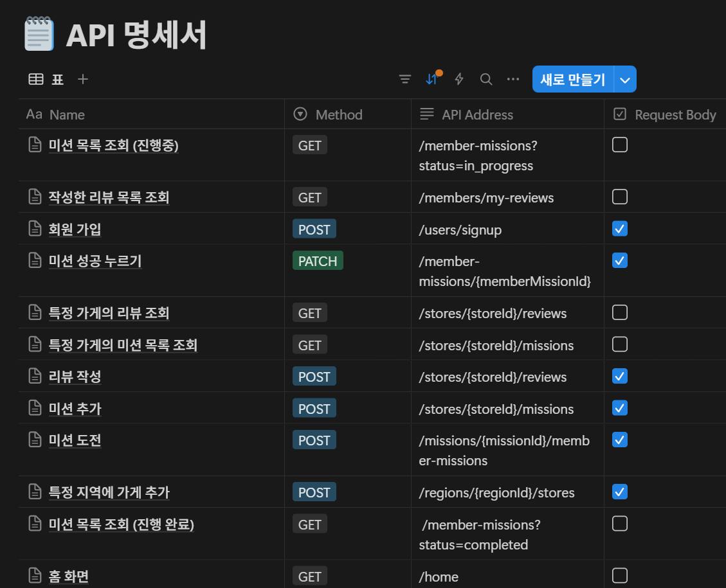The height and width of the screenshot is (588, 726).
Task: Click the document icon beside 리뷰 작성
Action: [x=34, y=376]
